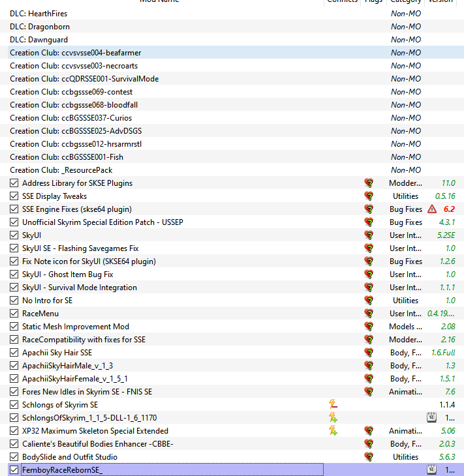Image resolution: width=464 pixels, height=476 pixels.
Task: Select Creation Club: ccbgssse012-hrsarmrstl
Action: pyautogui.click(x=232, y=144)
